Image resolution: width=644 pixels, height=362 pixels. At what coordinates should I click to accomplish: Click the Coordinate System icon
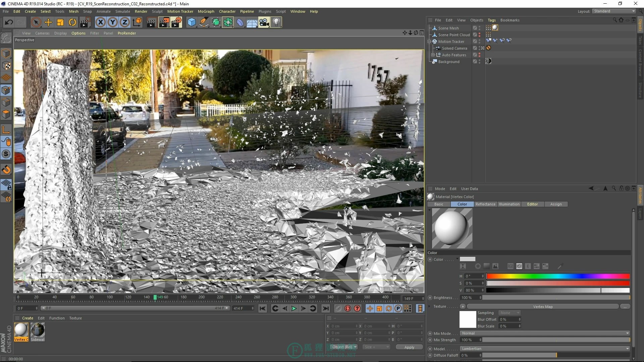tap(137, 22)
